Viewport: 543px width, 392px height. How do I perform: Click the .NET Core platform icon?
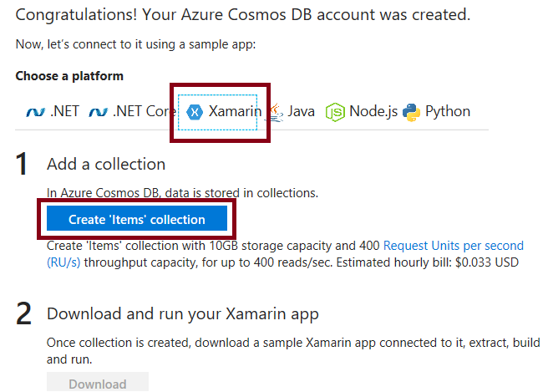(x=98, y=112)
